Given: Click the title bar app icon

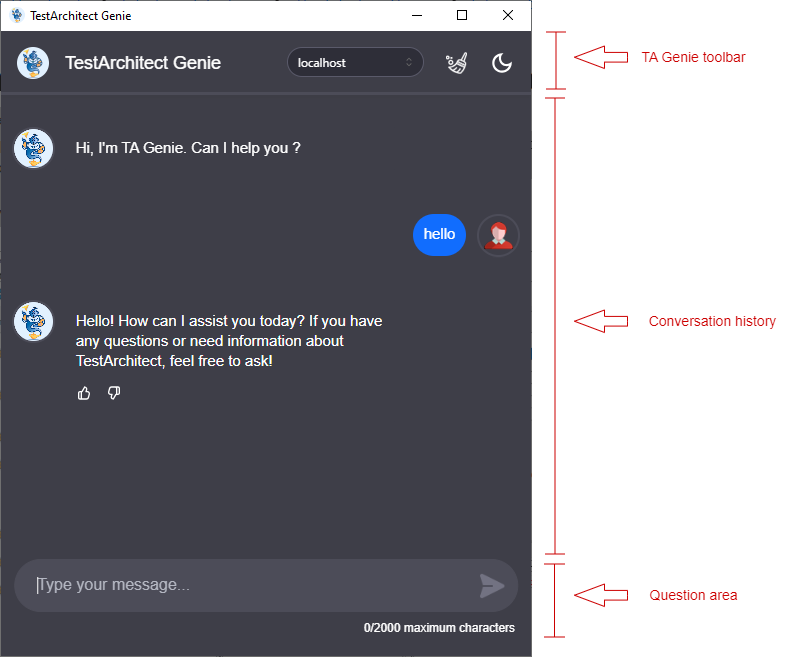Looking at the screenshot, I should pyautogui.click(x=17, y=16).
